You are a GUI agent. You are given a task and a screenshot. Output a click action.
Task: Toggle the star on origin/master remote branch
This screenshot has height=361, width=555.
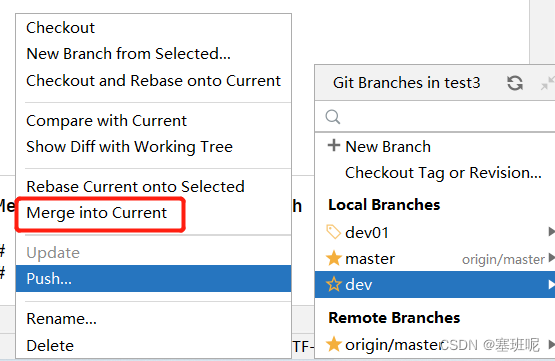[x=333, y=344]
